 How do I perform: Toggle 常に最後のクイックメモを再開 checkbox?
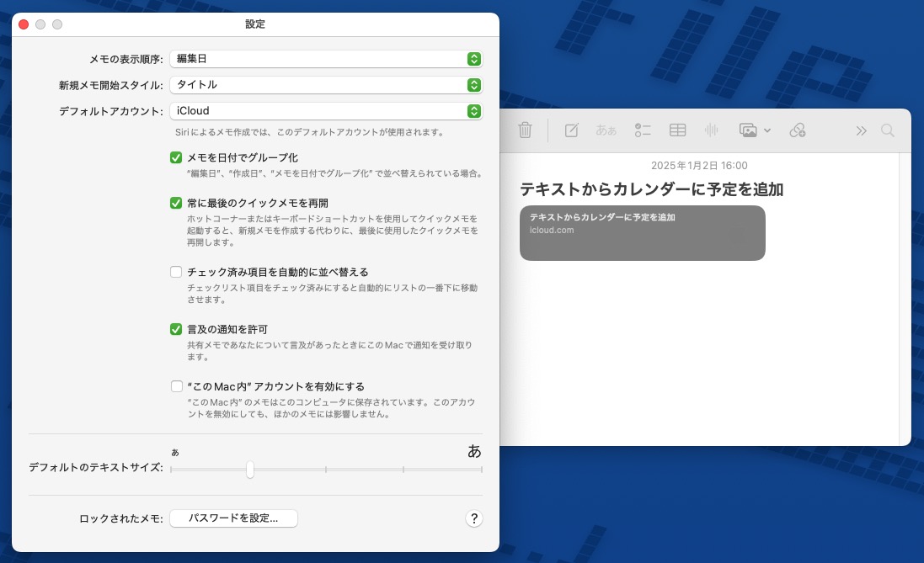175,203
